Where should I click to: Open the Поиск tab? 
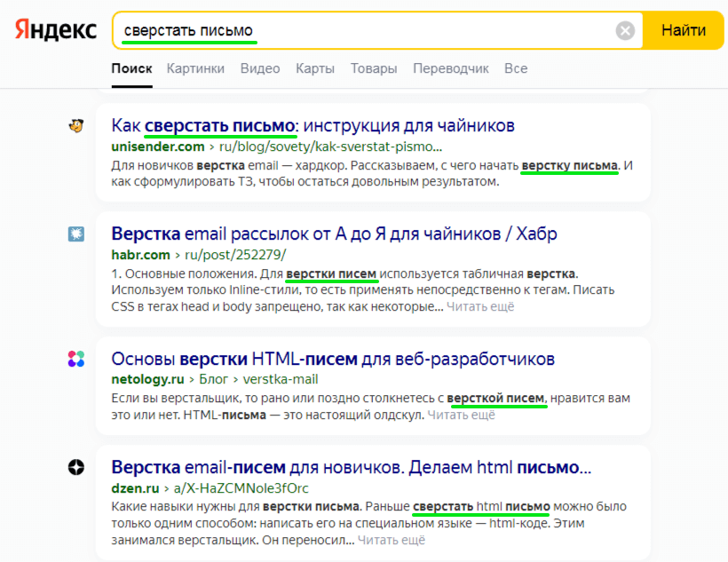point(132,68)
